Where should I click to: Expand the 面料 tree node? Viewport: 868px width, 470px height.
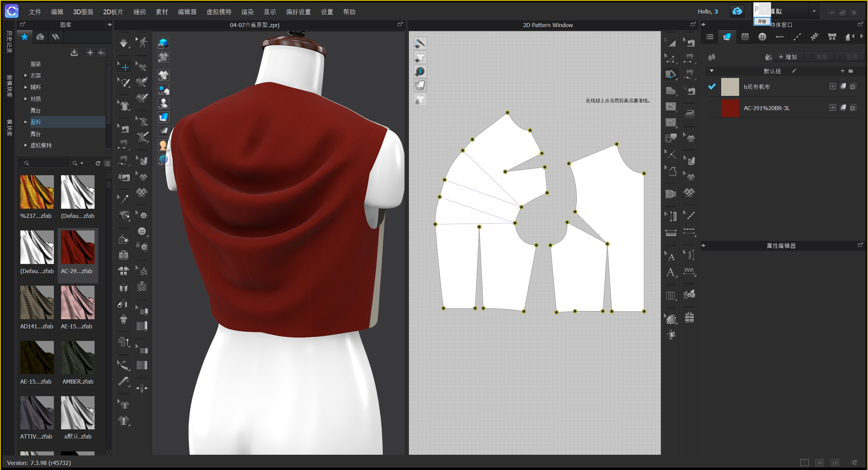[25, 122]
